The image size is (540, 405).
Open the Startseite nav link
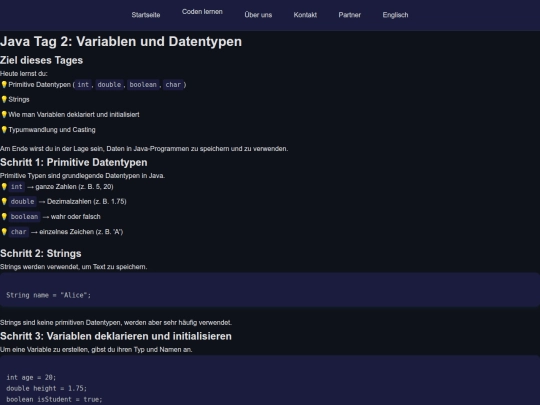[146, 15]
